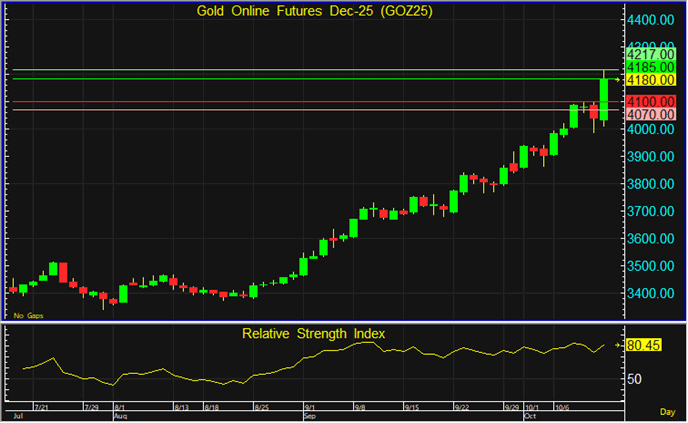The width and height of the screenshot is (688, 423).
Task: Click the 3800.00 price axis label
Action: (651, 184)
